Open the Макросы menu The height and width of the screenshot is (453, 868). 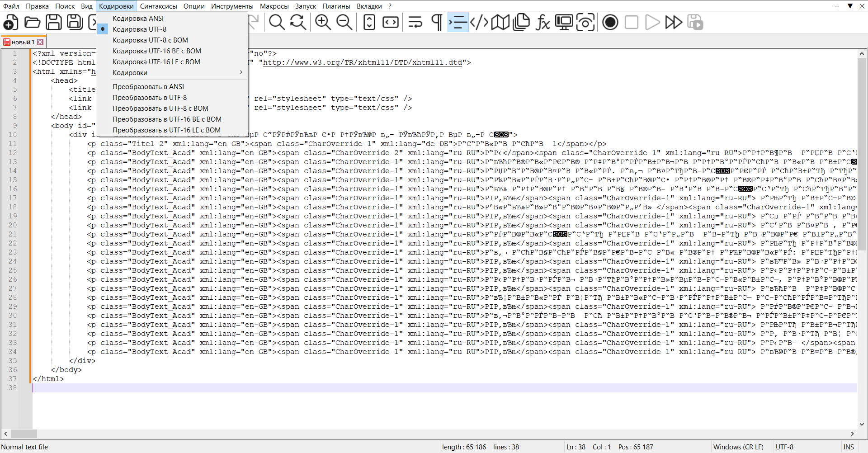(x=274, y=6)
